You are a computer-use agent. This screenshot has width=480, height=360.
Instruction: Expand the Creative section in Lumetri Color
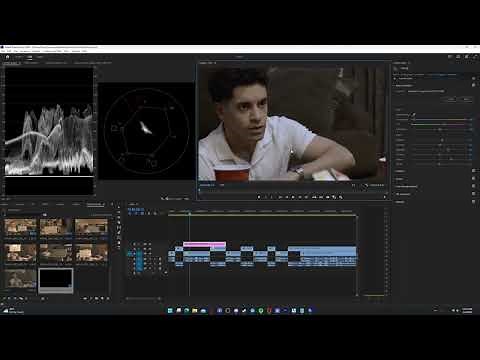tap(400, 171)
